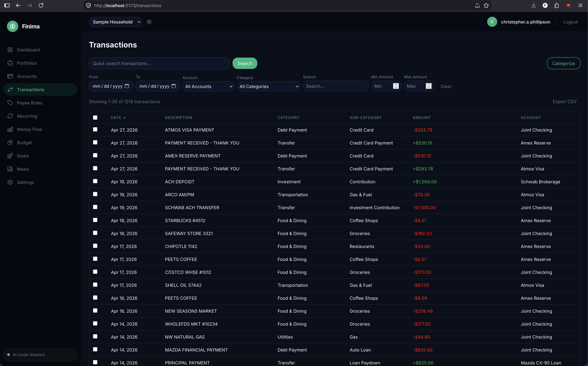Navigate to Portfolios page
588x366 pixels.
pos(40,63)
